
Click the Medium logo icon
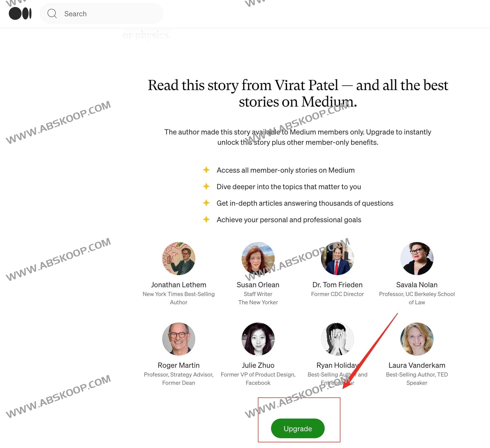point(20,13)
